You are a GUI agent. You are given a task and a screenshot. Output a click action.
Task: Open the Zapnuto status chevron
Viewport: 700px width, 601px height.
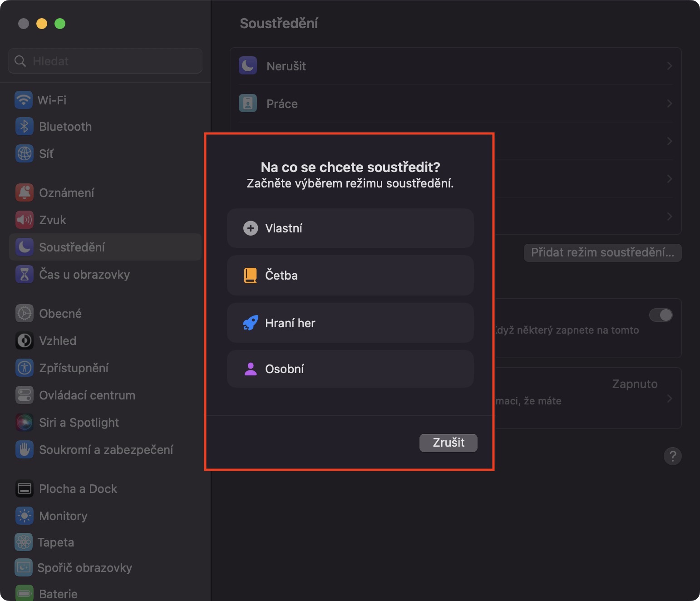[x=670, y=399]
